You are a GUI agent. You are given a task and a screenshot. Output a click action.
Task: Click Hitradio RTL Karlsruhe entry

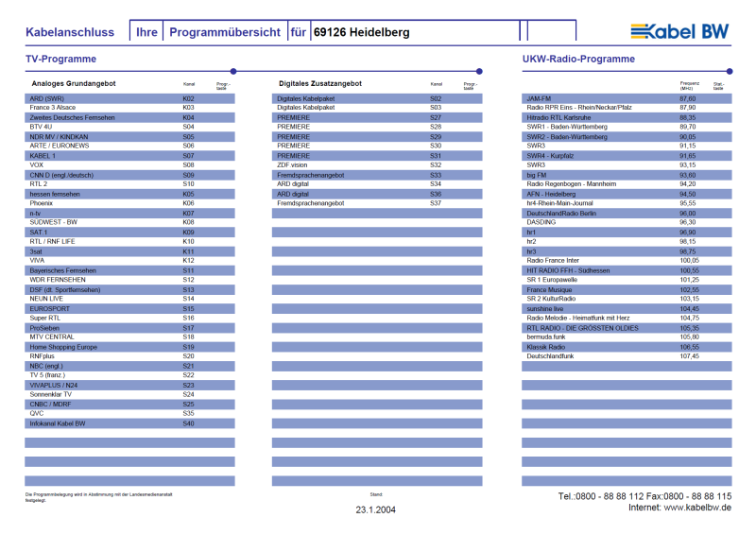(x=627, y=117)
